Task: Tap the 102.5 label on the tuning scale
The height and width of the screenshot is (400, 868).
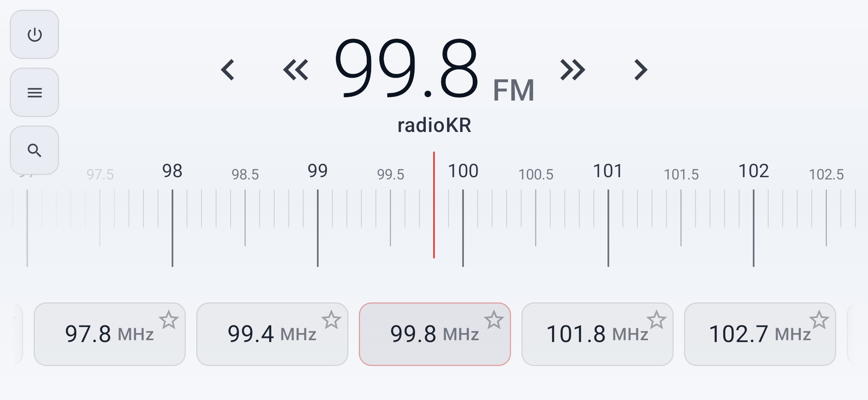Action: [827, 175]
